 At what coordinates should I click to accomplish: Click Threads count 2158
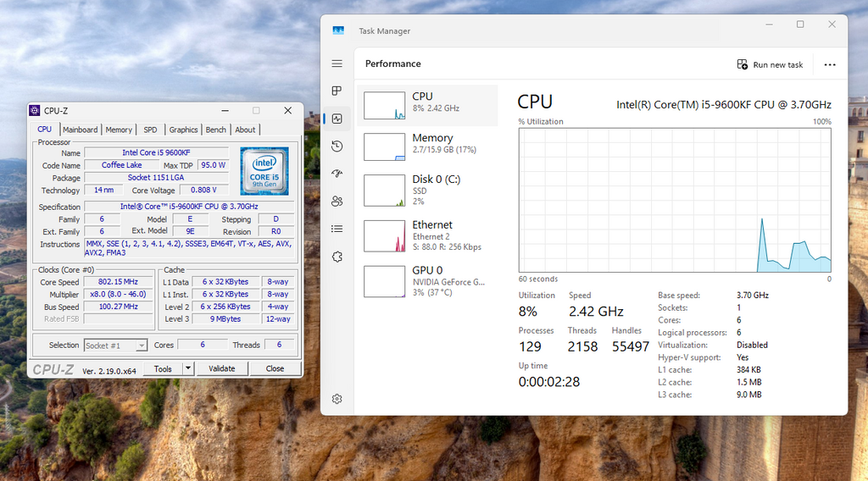tap(582, 346)
